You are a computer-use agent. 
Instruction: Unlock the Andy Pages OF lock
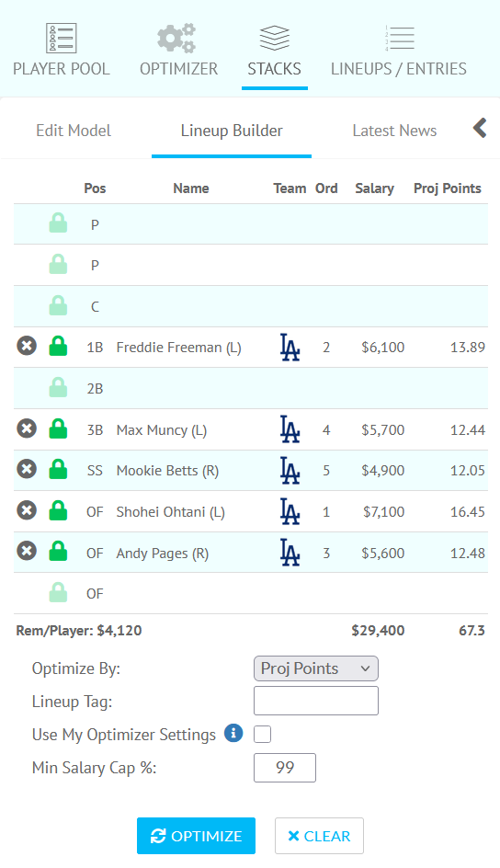(58, 551)
